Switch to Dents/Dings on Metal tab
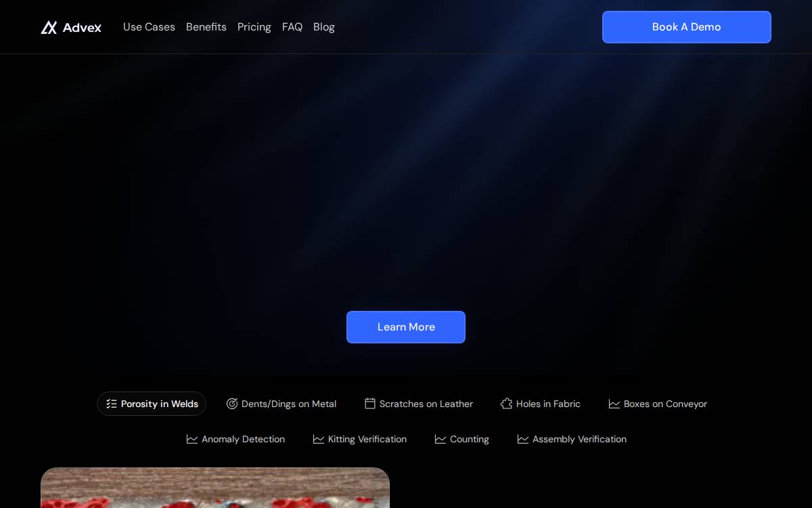812x508 pixels. (281, 404)
